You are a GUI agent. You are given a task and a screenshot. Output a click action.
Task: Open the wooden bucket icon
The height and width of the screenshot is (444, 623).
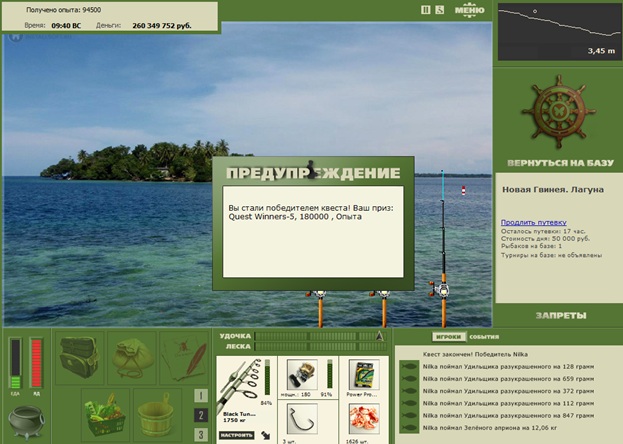(x=157, y=414)
